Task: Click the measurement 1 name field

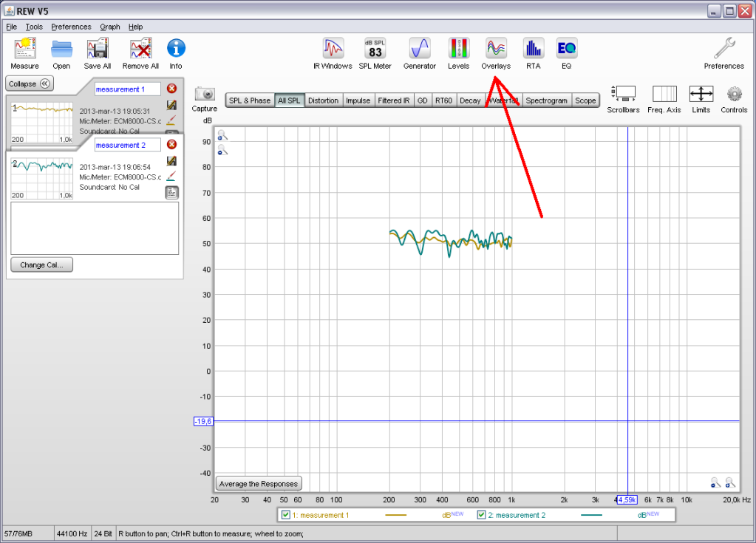Action: [127, 89]
